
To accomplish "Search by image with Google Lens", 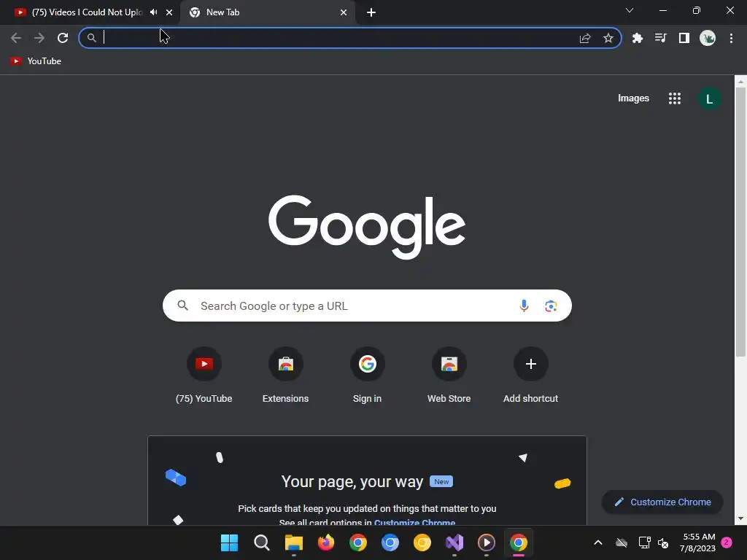I will click(551, 306).
